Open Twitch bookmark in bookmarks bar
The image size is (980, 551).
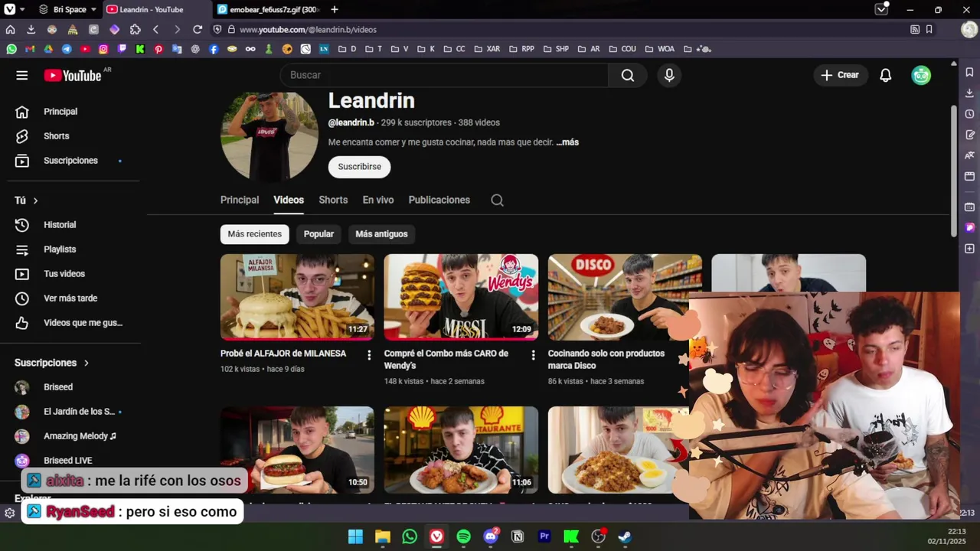(x=122, y=49)
